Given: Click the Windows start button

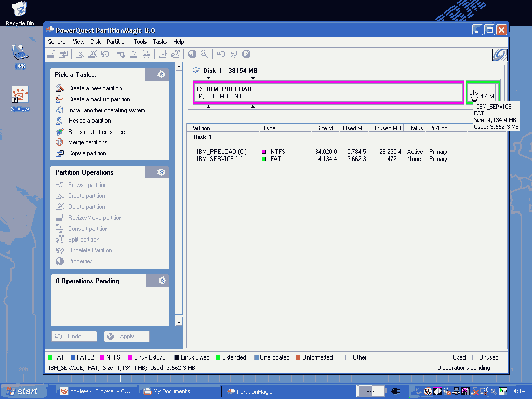Looking at the screenshot, I should [x=22, y=391].
